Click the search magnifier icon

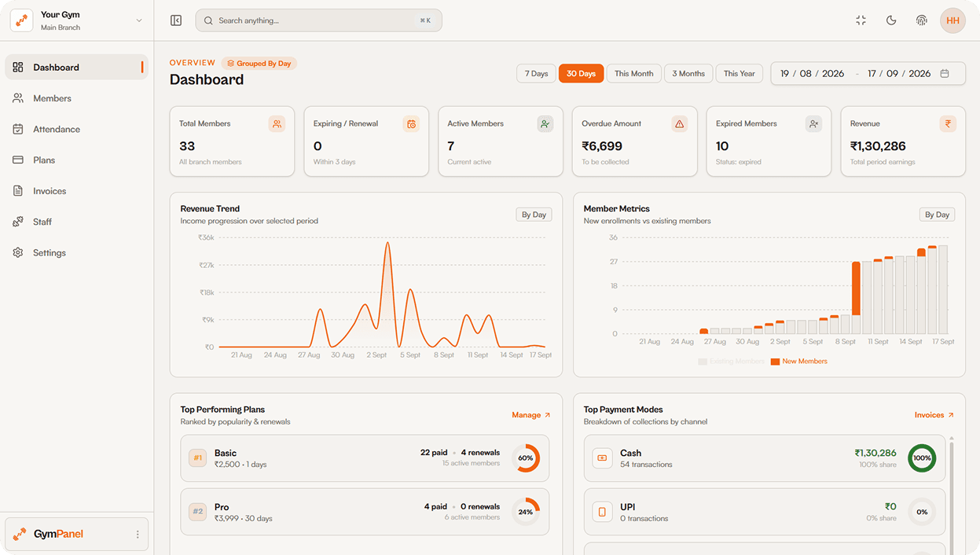point(208,20)
